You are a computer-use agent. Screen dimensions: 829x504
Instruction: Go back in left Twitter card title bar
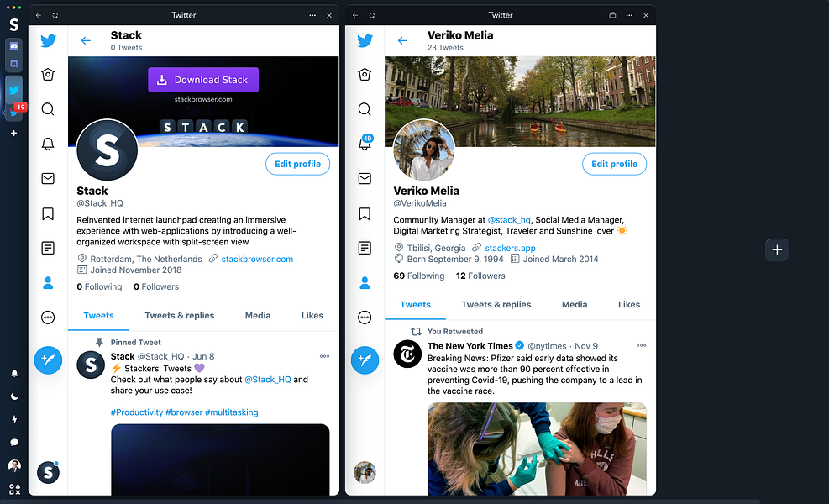click(39, 15)
